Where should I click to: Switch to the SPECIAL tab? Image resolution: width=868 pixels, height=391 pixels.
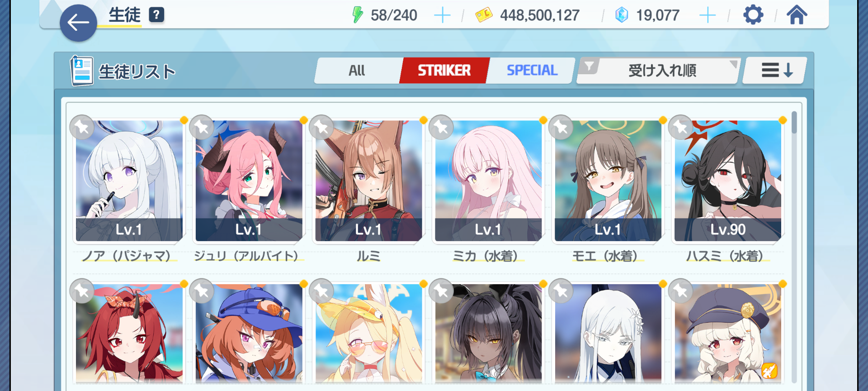tap(532, 71)
